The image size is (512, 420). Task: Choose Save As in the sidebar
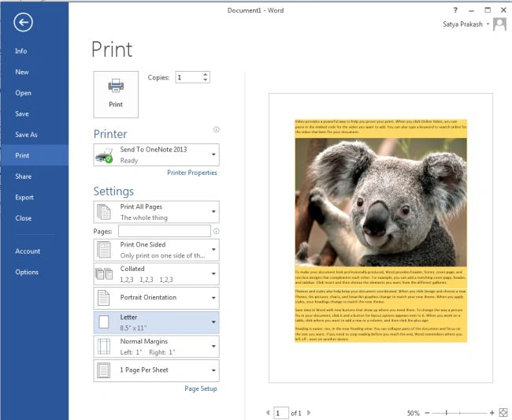(x=35, y=135)
